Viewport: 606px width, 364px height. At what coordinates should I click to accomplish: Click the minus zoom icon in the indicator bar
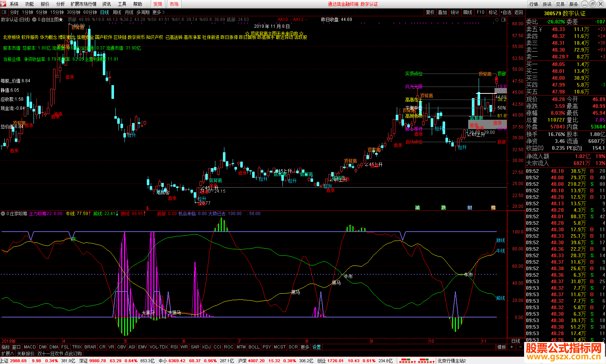(x=521, y=347)
